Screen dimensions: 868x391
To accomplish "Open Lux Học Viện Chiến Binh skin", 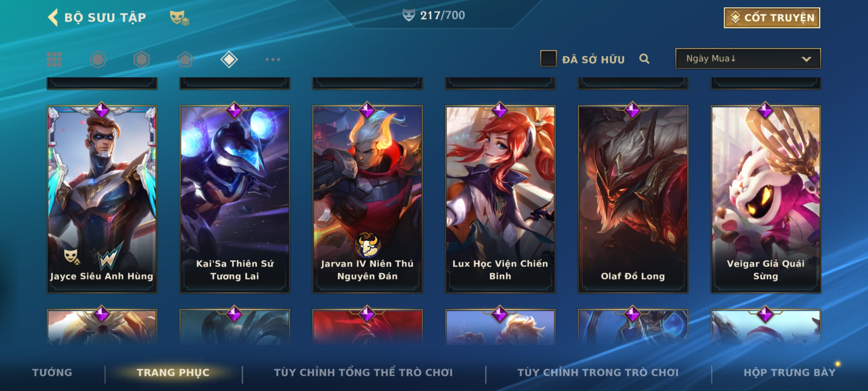I will pos(500,198).
